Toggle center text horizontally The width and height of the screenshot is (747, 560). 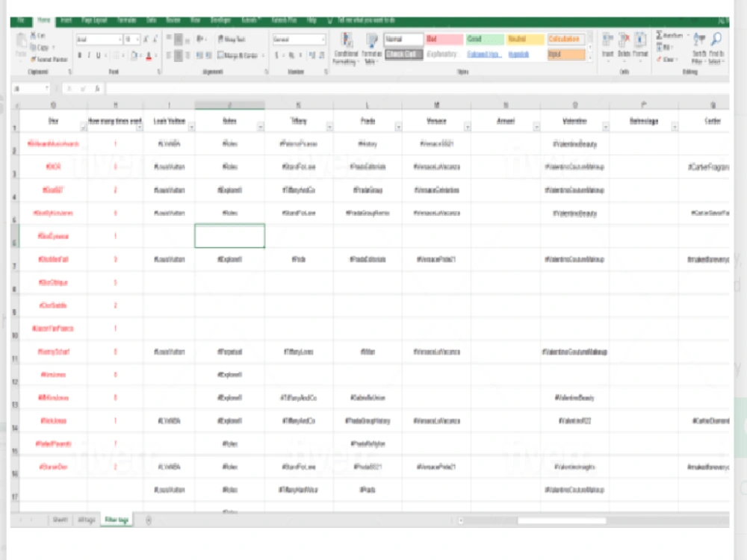tap(179, 55)
